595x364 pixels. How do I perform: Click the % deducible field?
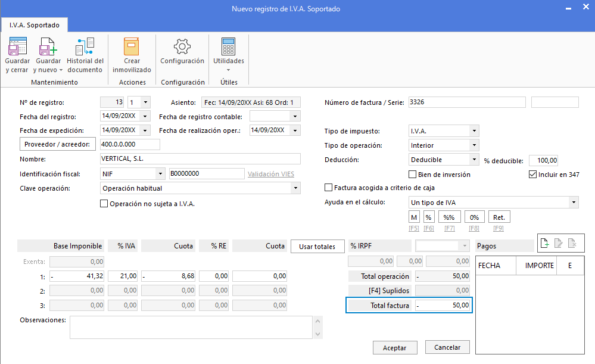543,160
